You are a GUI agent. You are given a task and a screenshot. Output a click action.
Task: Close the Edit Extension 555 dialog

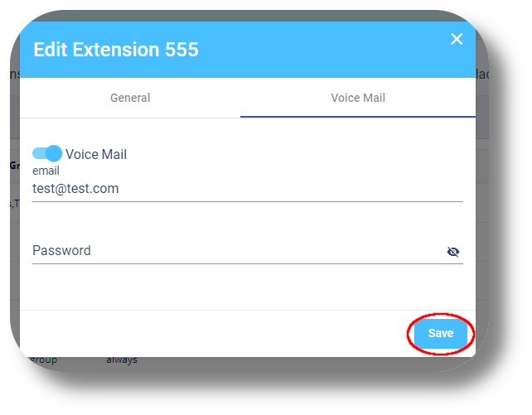click(x=457, y=39)
